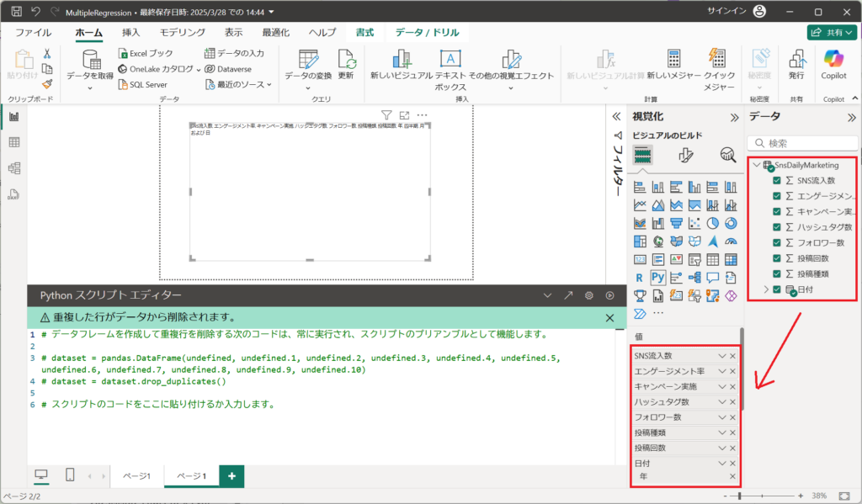Switch to the mobile layout icon
Screen dimensions: 862x504
click(70, 475)
